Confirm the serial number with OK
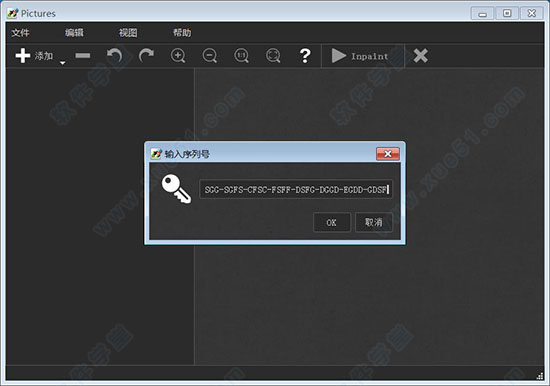Image resolution: width=550 pixels, height=386 pixels. (x=331, y=222)
